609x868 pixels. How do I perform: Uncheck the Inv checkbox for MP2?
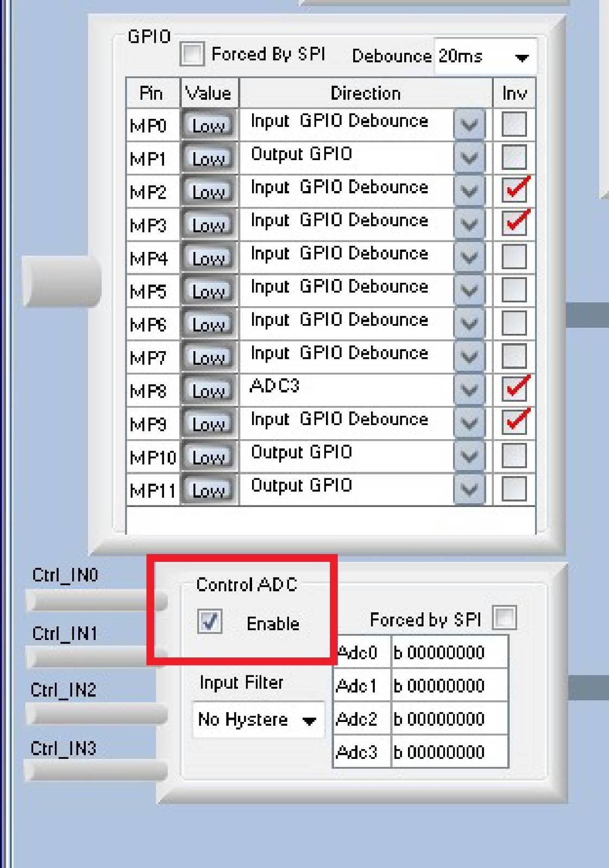click(514, 190)
